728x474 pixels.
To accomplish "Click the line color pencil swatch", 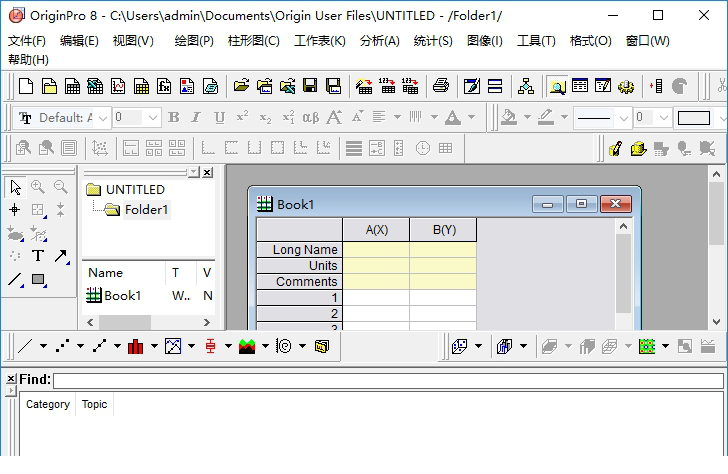I will pos(546,117).
